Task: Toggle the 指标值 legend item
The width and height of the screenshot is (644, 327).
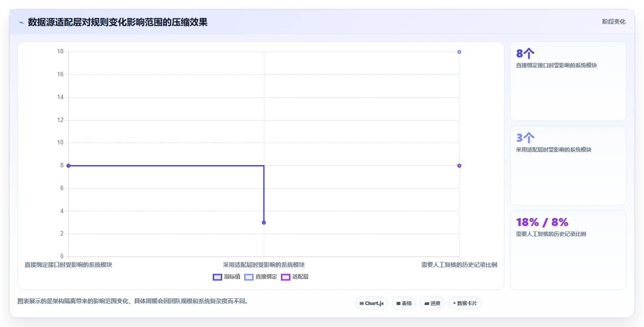Action: point(227,277)
